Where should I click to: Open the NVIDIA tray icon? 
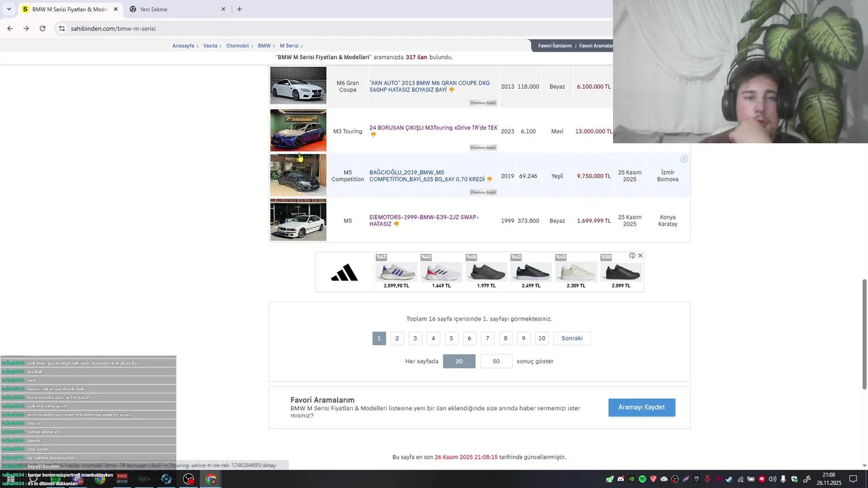631,479
